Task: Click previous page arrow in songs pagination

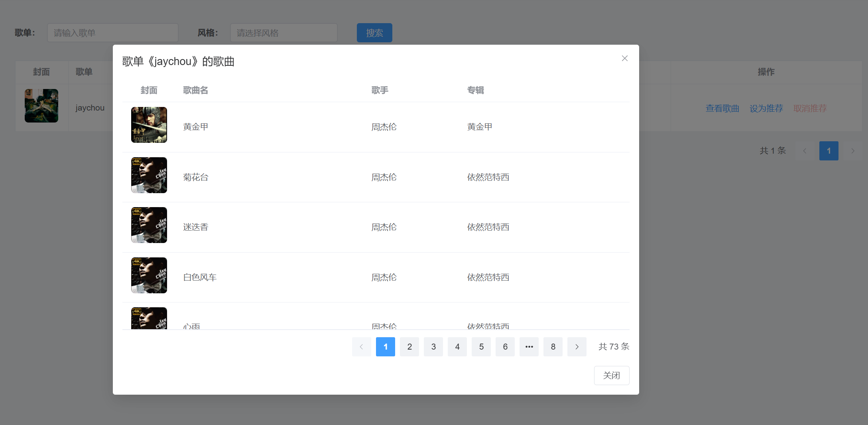Action: click(x=361, y=347)
